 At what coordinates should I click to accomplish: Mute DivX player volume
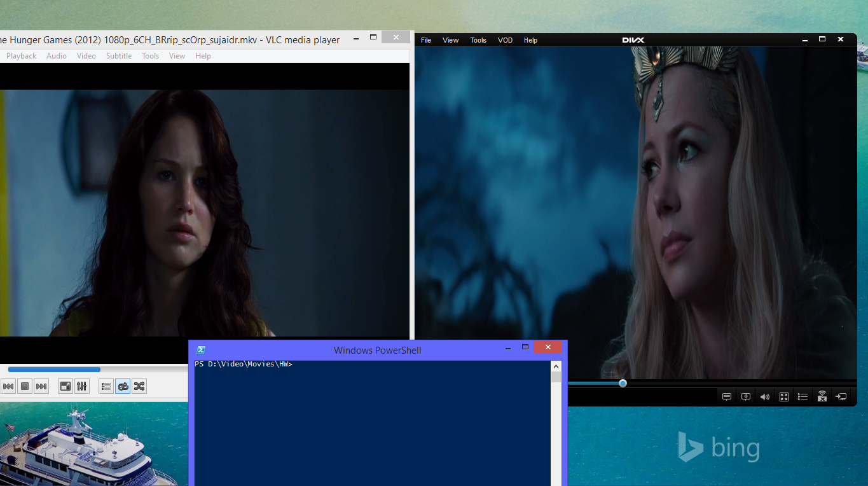point(765,397)
